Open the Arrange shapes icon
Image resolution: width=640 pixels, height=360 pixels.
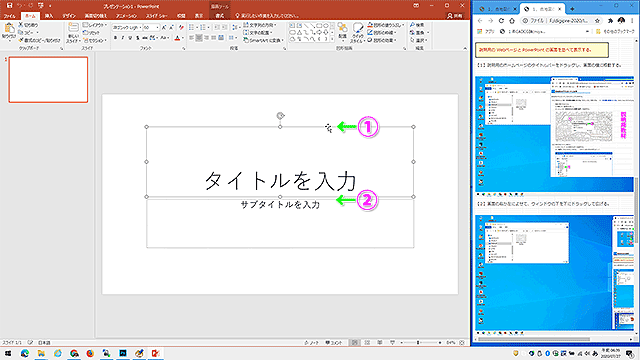click(342, 29)
